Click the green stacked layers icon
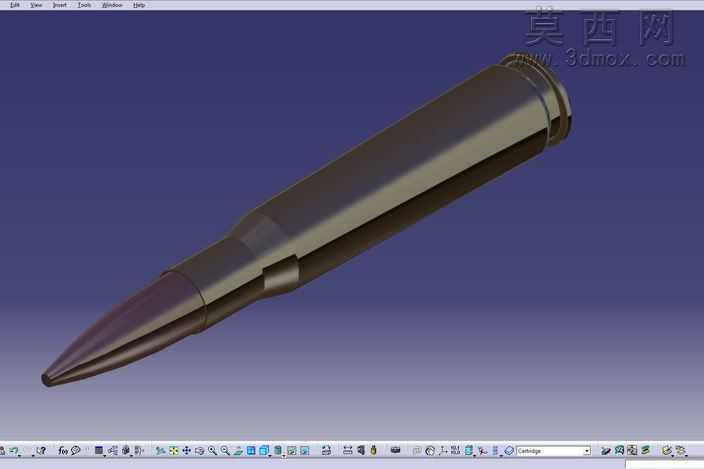This screenshot has height=469, width=704. point(645,450)
